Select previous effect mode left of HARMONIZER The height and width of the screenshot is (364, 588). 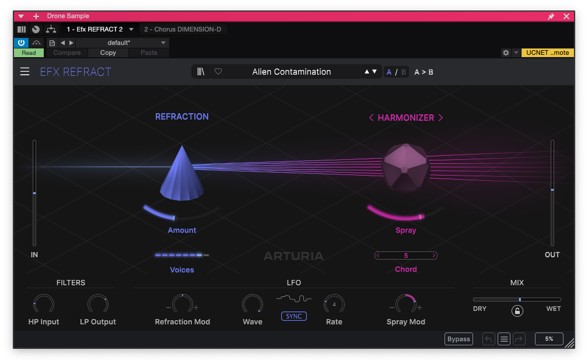pos(371,118)
